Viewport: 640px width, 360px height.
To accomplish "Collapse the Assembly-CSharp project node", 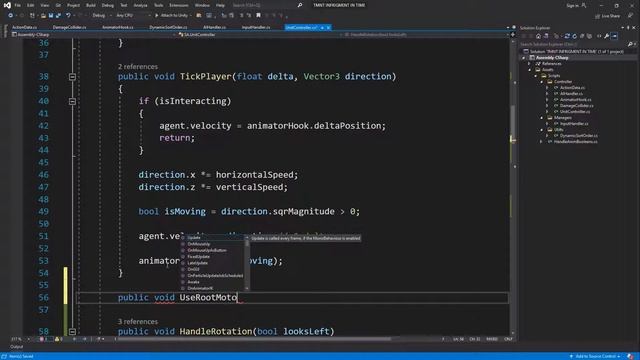I will point(524,58).
